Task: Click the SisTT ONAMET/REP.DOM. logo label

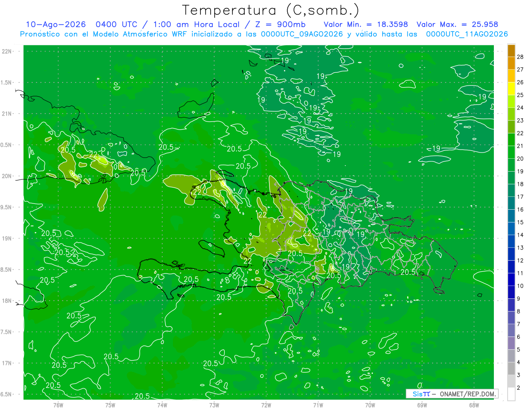Action: coord(452,394)
